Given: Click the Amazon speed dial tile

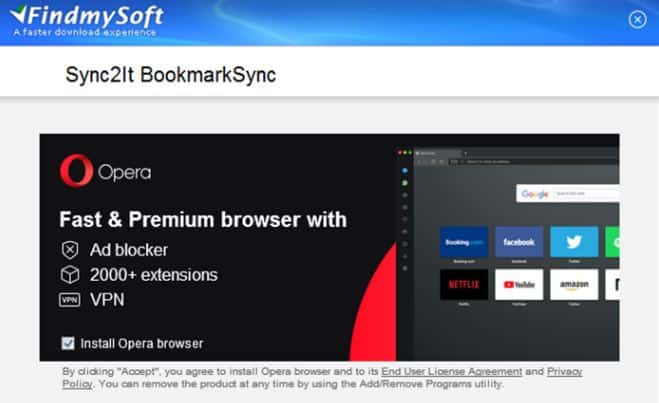Looking at the screenshot, I should point(574,284).
